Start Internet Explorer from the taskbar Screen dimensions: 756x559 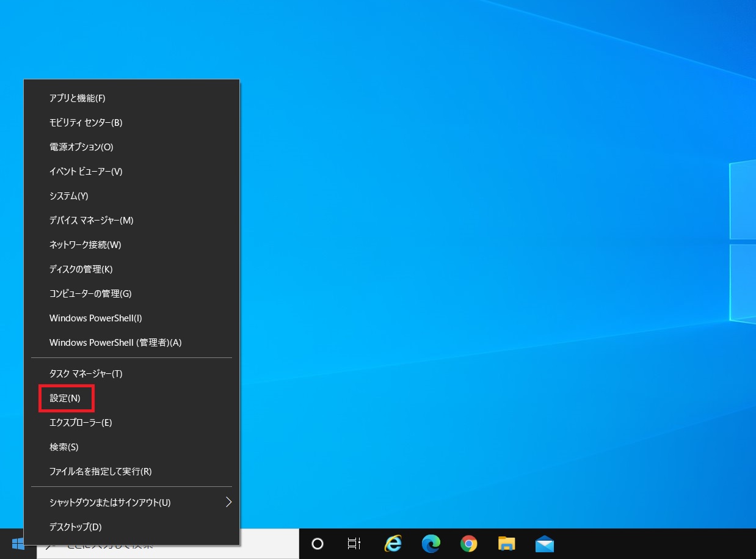click(x=393, y=544)
